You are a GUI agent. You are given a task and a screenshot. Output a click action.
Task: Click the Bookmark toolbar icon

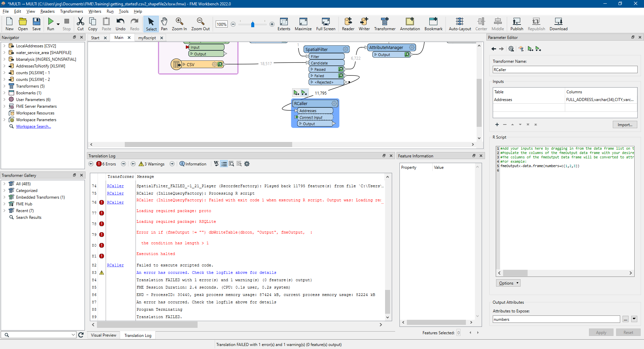433,24
